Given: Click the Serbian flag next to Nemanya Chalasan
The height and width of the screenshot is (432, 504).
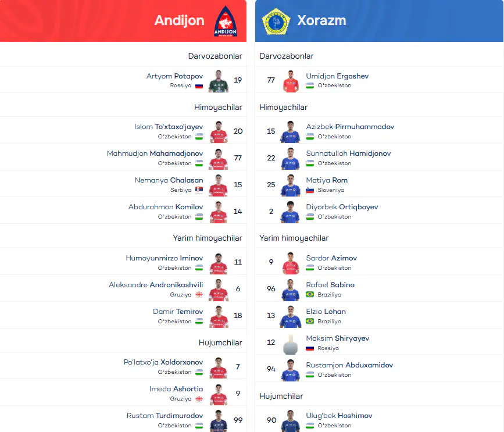Looking at the screenshot, I should [x=199, y=190].
